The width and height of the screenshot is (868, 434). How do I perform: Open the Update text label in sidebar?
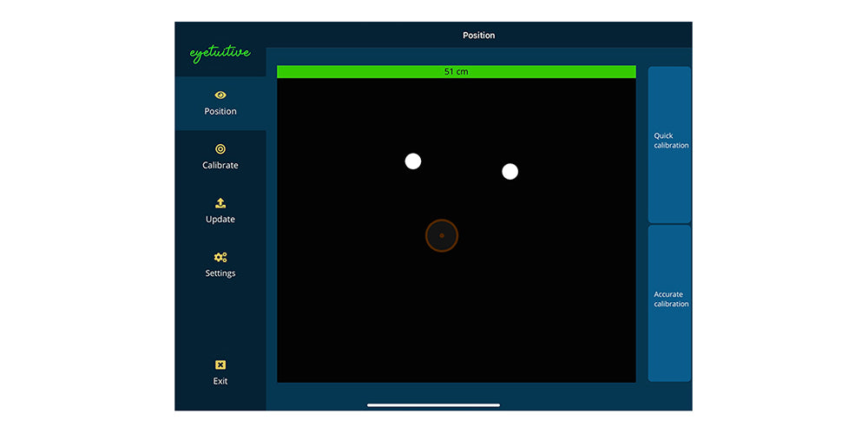pos(220,220)
